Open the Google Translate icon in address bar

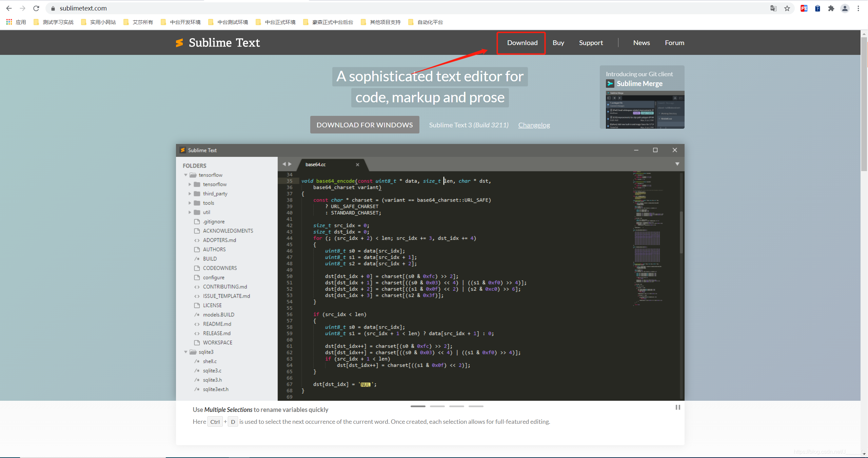(x=773, y=8)
